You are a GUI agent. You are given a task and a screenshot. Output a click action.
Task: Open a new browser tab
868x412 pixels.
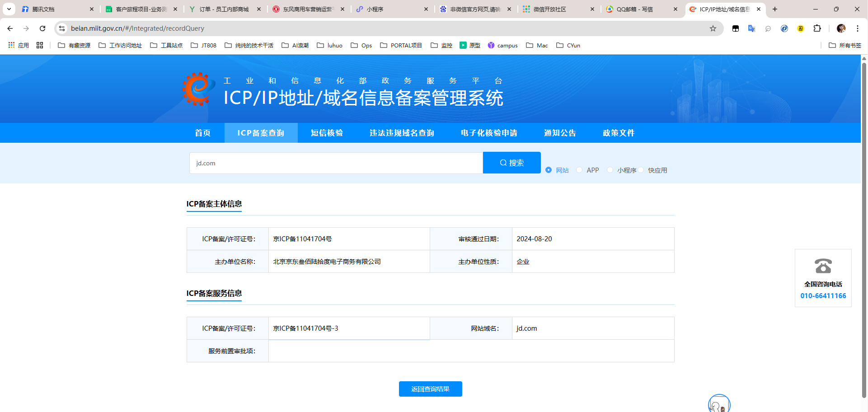coord(775,9)
